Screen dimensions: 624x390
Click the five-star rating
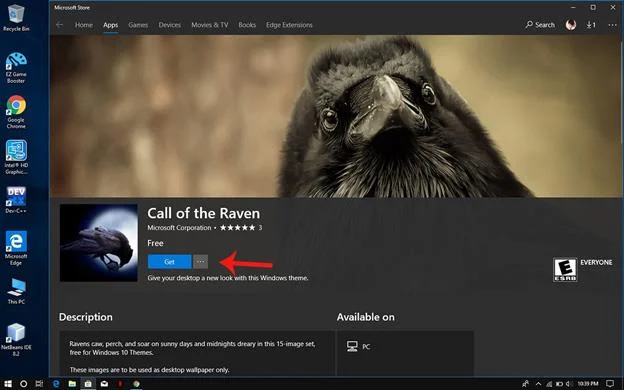238,228
